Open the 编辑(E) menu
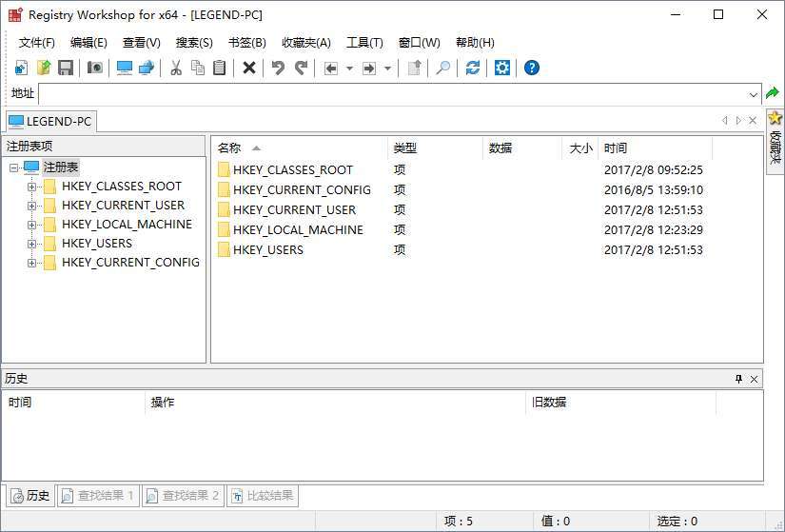The image size is (785, 532). point(88,43)
